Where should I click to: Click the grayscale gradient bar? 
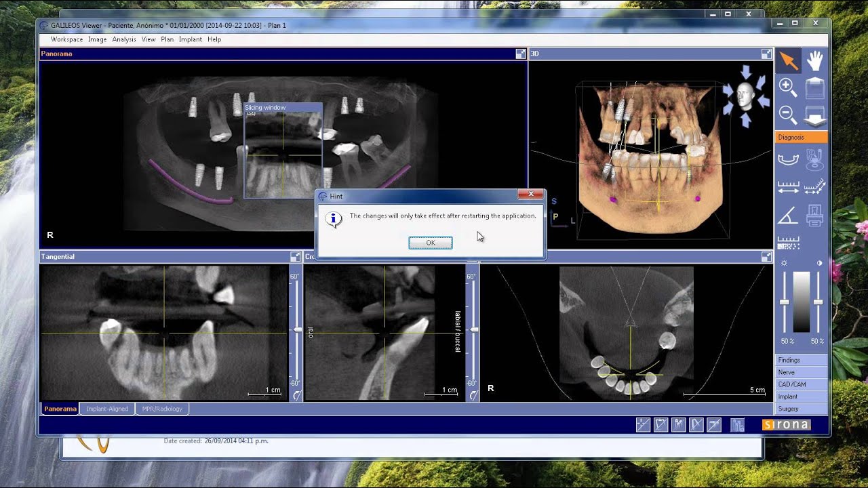(802, 302)
